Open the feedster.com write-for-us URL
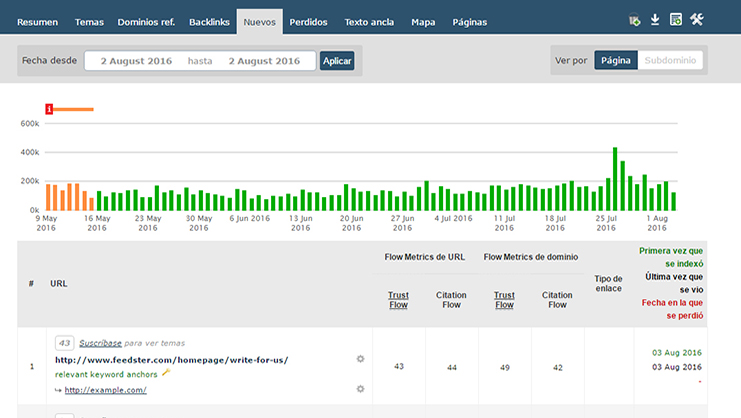 [x=172, y=360]
